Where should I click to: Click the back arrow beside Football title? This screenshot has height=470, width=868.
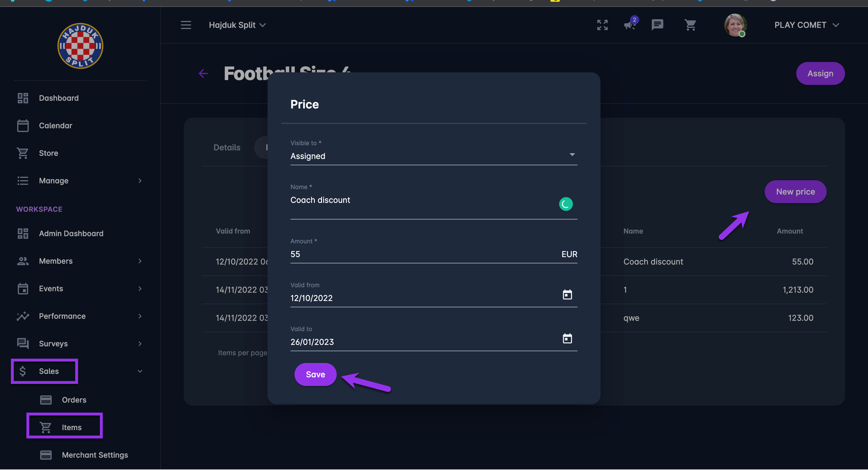coord(203,73)
